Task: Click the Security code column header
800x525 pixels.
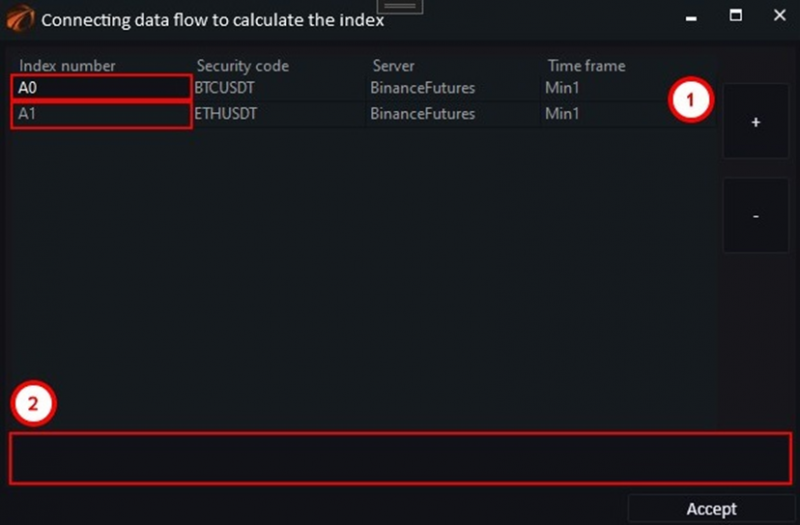Action: tap(242, 65)
